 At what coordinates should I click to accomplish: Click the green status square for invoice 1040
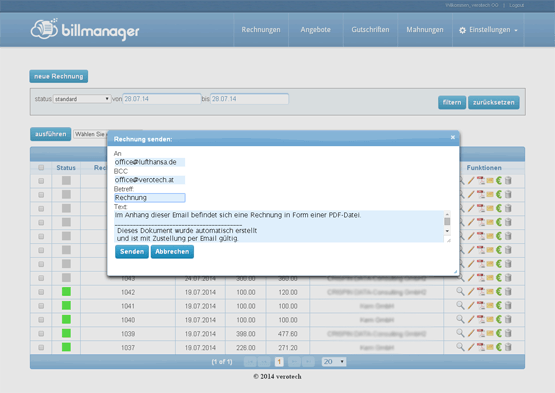(66, 319)
